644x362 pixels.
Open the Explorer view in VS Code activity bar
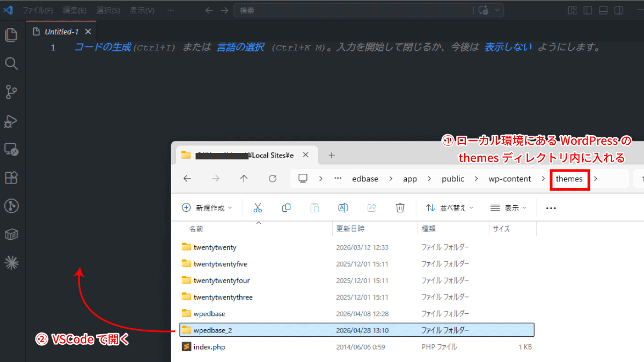pyautogui.click(x=11, y=35)
